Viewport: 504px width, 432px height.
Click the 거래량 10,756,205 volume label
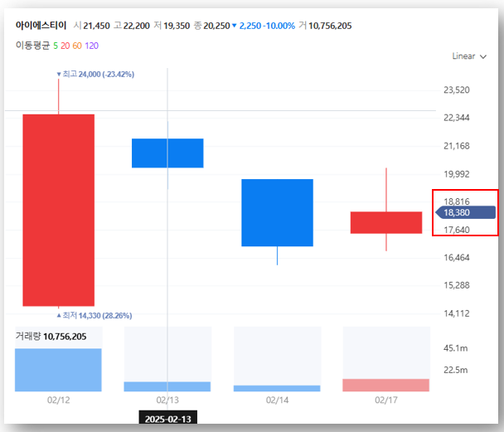(51, 337)
